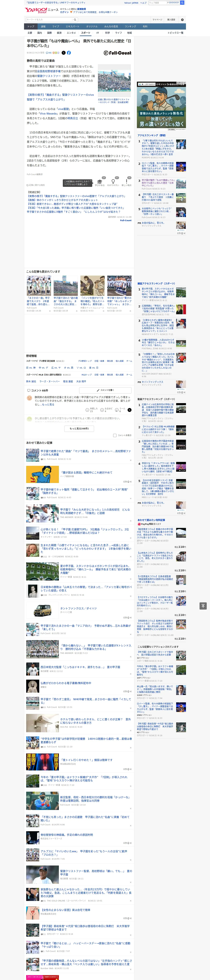Expand first comment with もっと見る link
Viewport: 210px width, 980px height.
[48, 404]
